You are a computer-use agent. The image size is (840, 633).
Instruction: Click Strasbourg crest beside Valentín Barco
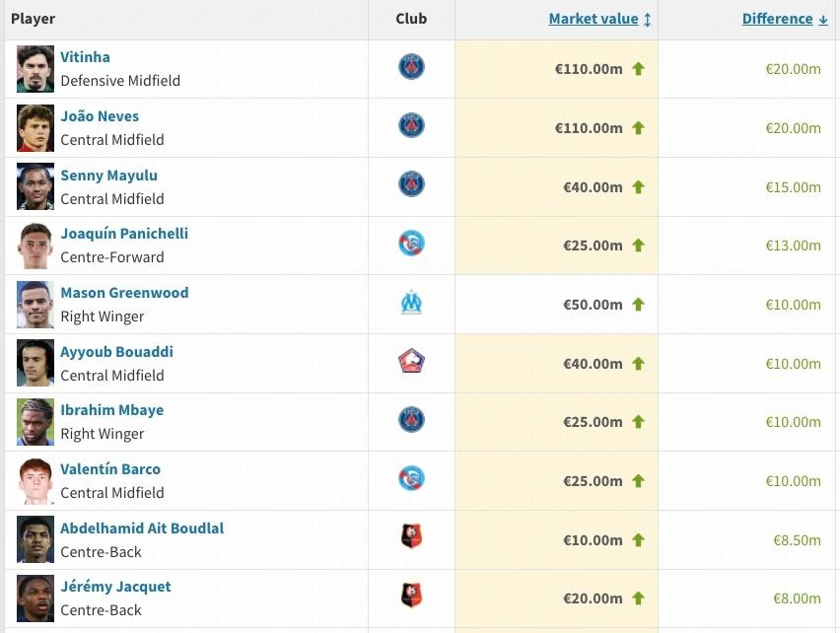tap(411, 479)
